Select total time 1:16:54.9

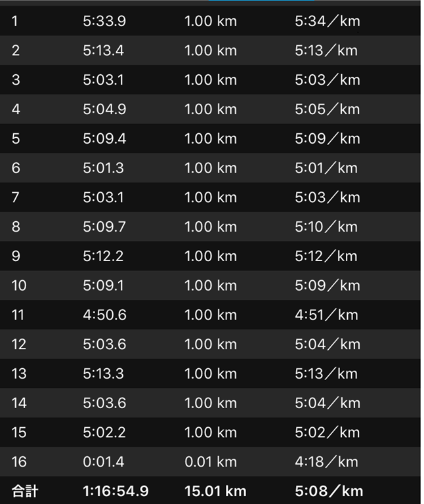[116, 491]
